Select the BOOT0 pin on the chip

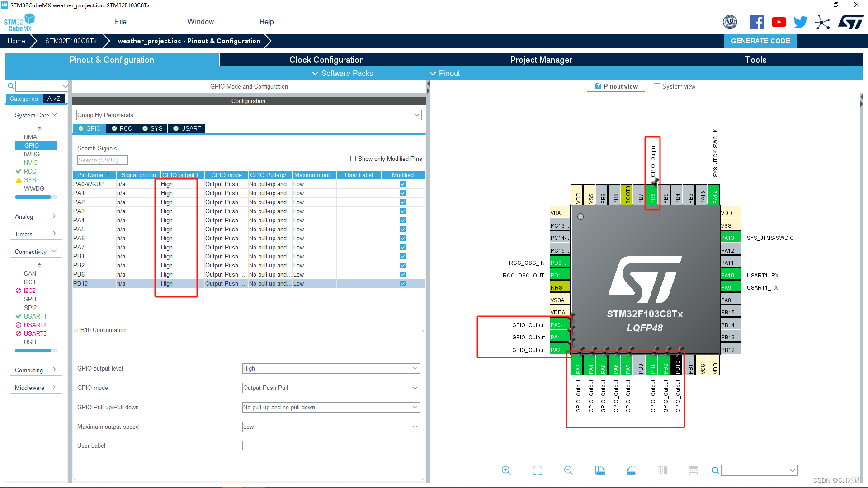627,195
